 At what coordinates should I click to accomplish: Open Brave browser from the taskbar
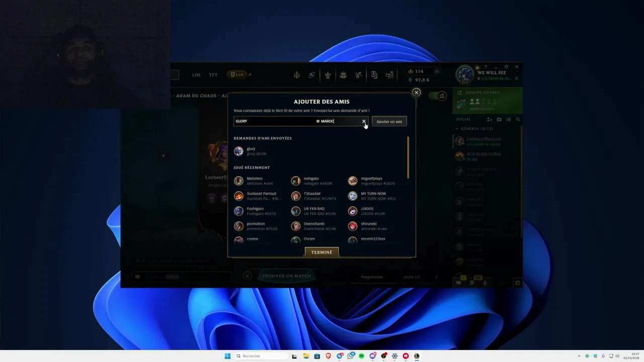[x=328, y=356]
